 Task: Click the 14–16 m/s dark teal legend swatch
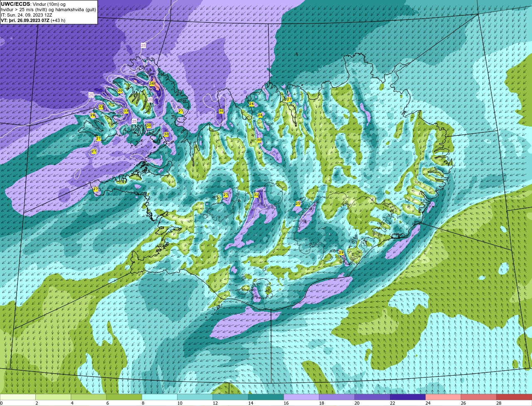(x=266, y=397)
